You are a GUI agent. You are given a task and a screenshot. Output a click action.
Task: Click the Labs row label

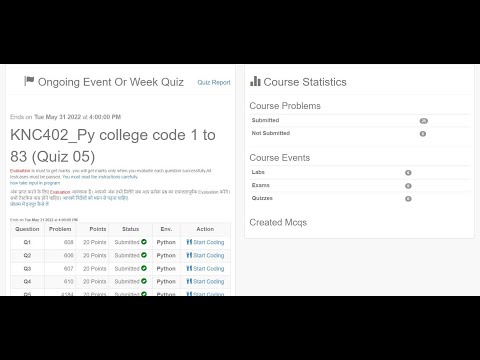click(x=258, y=172)
